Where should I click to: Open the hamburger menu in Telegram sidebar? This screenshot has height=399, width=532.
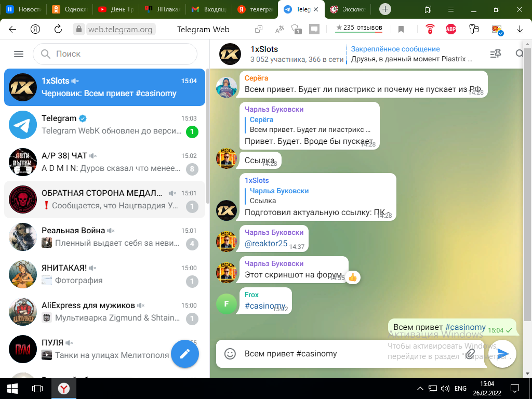pos(19,54)
